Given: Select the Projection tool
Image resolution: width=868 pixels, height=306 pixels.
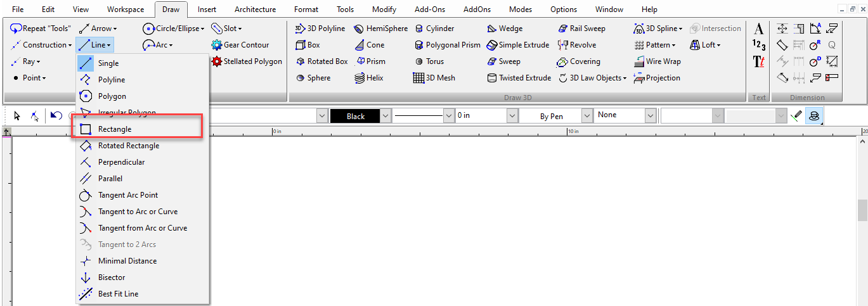Looking at the screenshot, I should (x=657, y=78).
